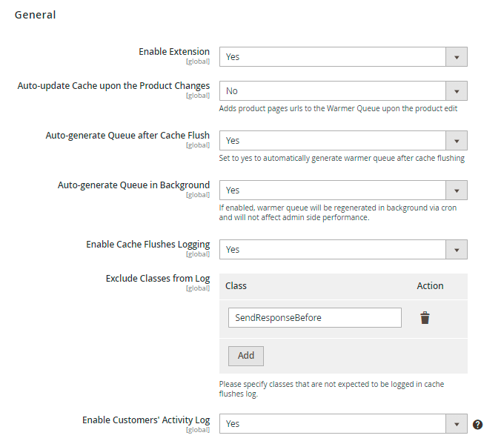This screenshot has width=504, height=444.
Task: Click the Enable Extension label
Action: [174, 52]
